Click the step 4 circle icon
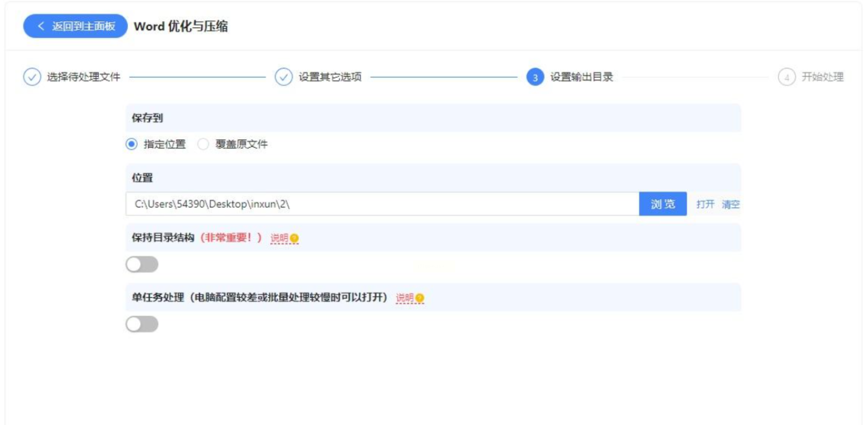 click(786, 77)
